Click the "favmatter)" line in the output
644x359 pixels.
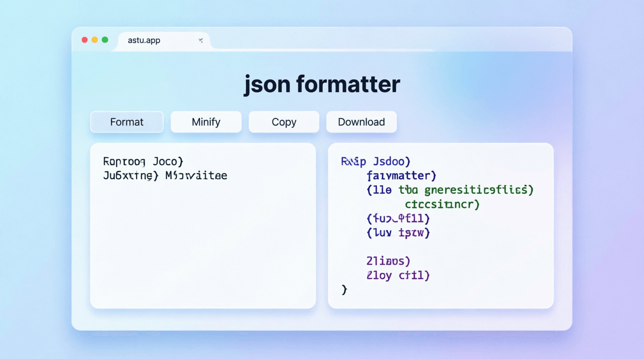[401, 175]
